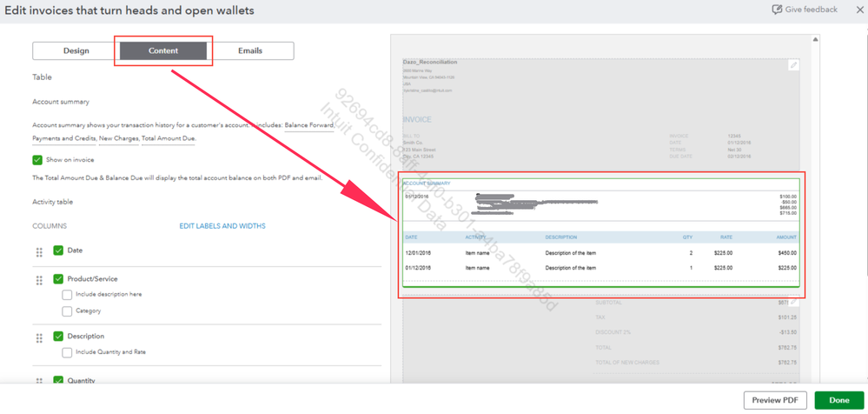Switch to the Design tab

pos(76,50)
